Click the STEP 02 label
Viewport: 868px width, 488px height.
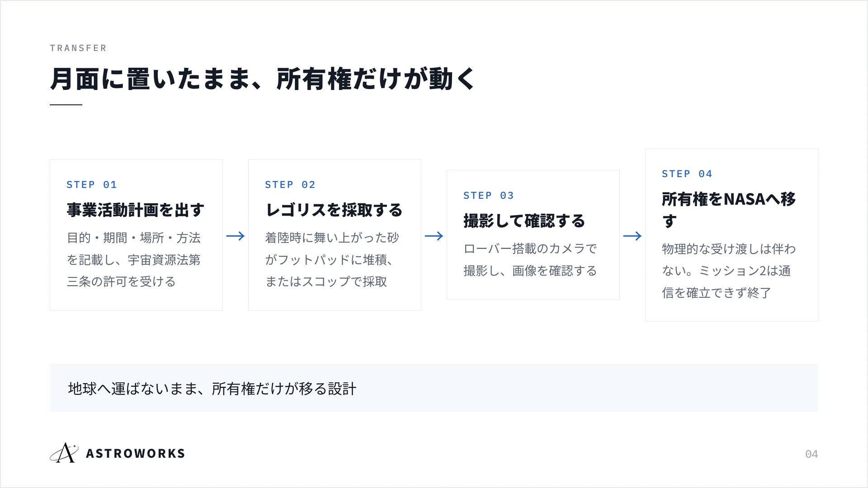pyautogui.click(x=290, y=185)
